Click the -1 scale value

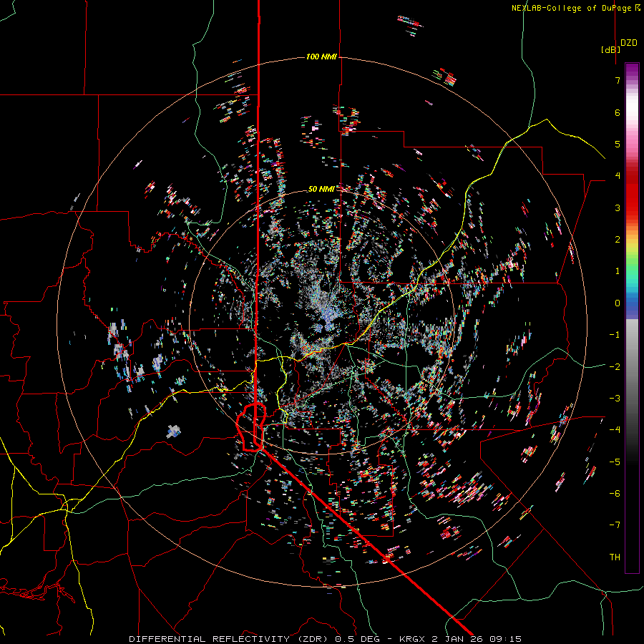615,335
